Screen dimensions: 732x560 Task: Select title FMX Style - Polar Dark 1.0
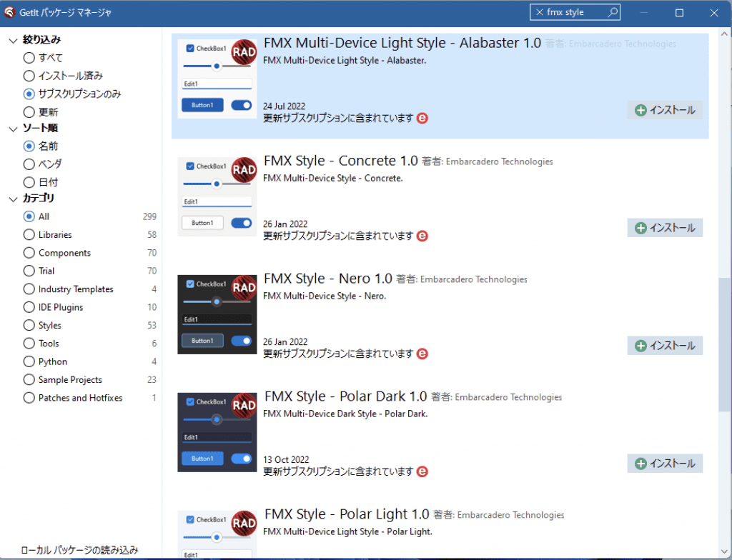pyautogui.click(x=345, y=396)
